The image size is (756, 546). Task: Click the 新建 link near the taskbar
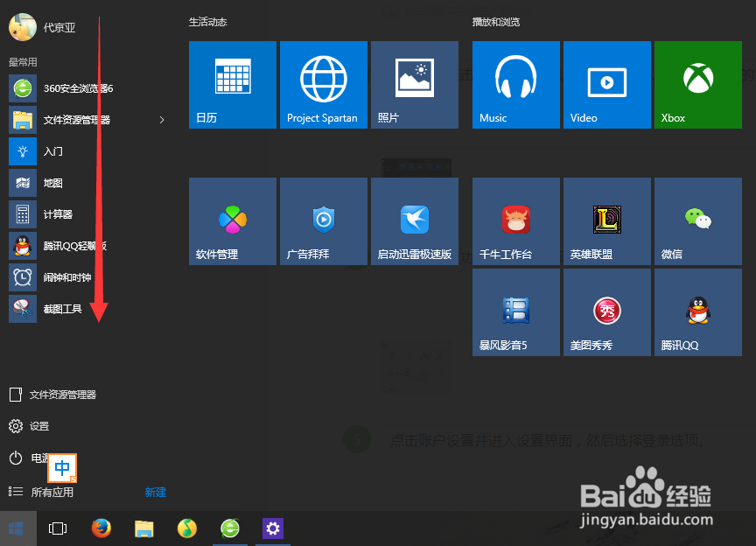(x=155, y=492)
